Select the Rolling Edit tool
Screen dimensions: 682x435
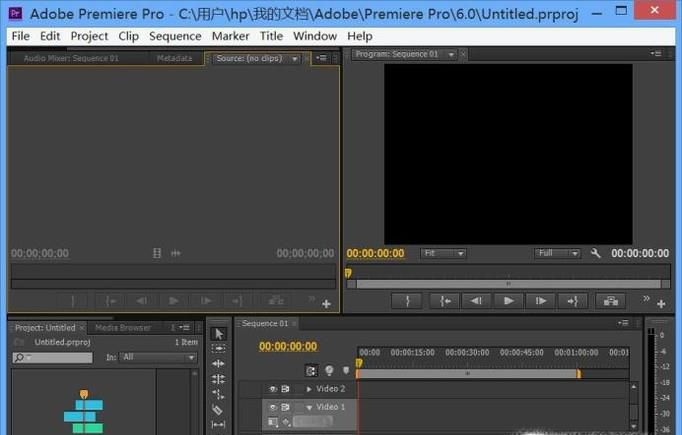pos(218,379)
